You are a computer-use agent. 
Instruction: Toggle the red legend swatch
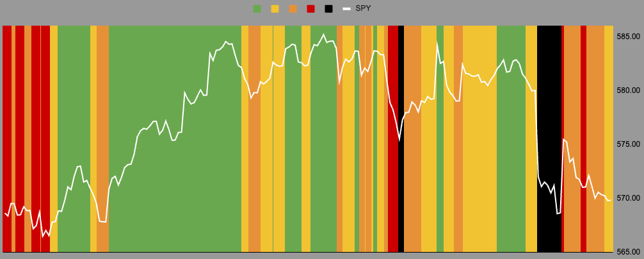[310, 8]
